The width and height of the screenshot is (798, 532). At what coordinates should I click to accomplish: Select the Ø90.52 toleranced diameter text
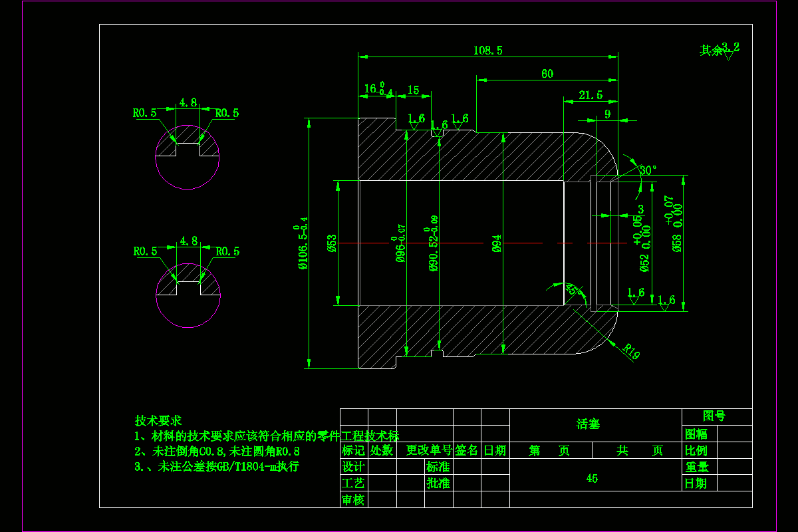pos(432,243)
